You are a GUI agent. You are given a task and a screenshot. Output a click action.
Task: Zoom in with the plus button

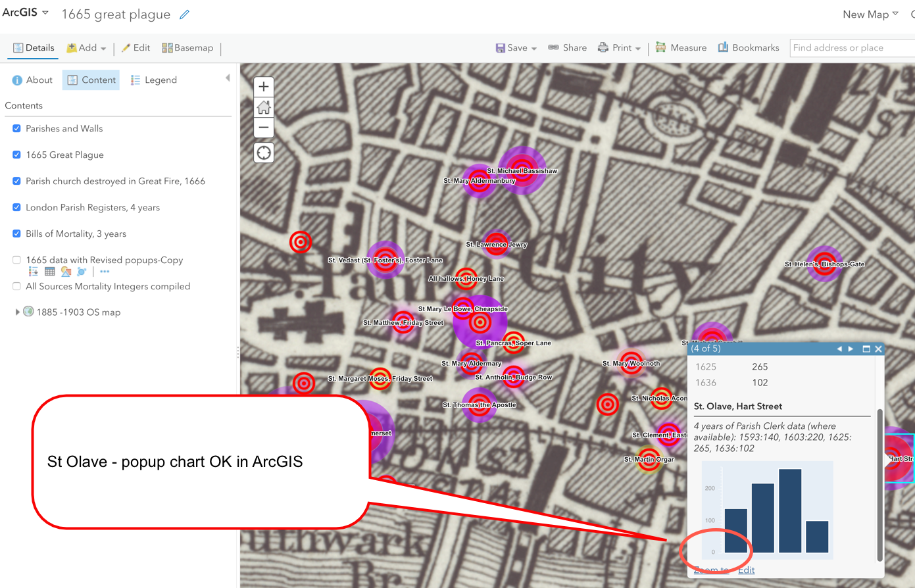click(264, 87)
